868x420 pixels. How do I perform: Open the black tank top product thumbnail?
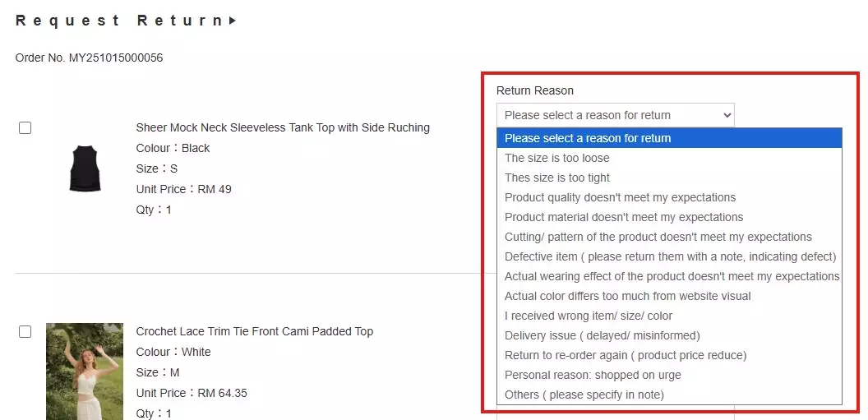(85, 168)
